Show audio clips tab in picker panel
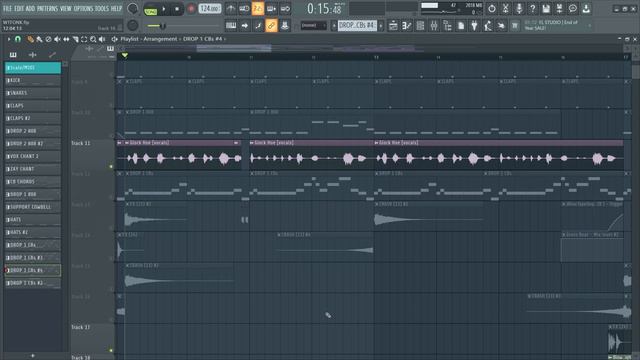 pyautogui.click(x=33, y=55)
